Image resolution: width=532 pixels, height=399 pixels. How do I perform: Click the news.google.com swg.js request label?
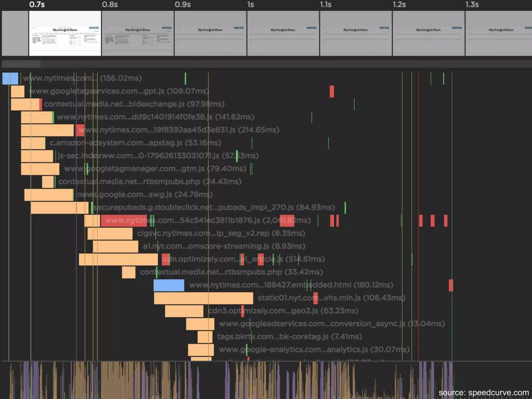pyautogui.click(x=145, y=195)
